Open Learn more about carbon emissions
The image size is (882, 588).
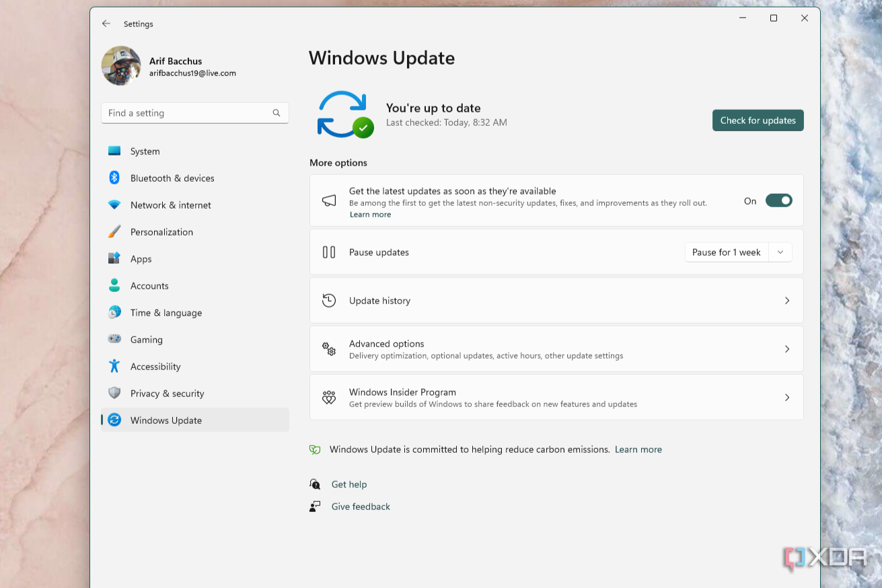[x=638, y=449]
